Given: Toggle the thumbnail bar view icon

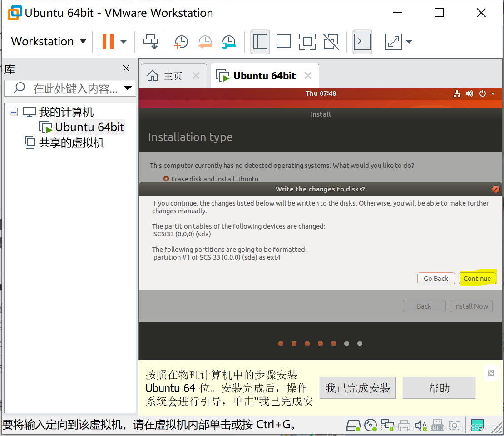Looking at the screenshot, I should click(283, 42).
